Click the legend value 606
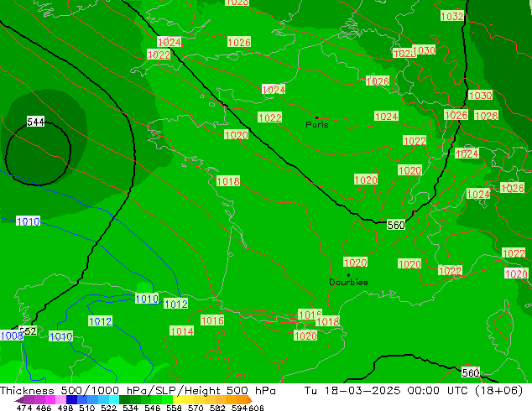Viewport: 532px width, 411px height. click(256, 408)
